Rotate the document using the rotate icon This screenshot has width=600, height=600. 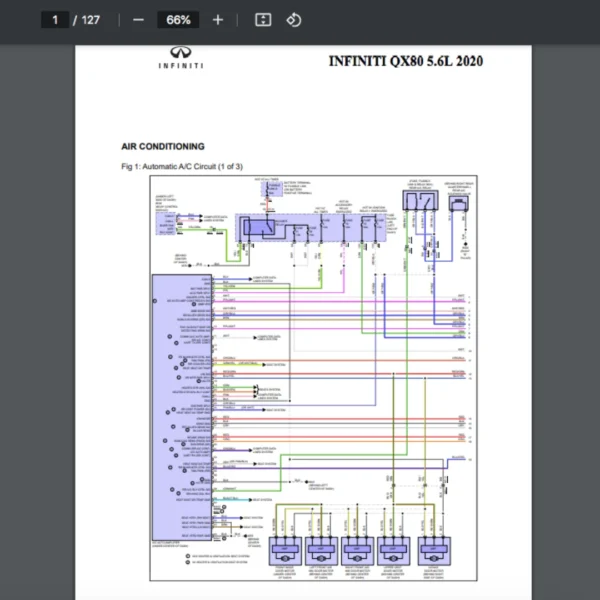[x=293, y=20]
